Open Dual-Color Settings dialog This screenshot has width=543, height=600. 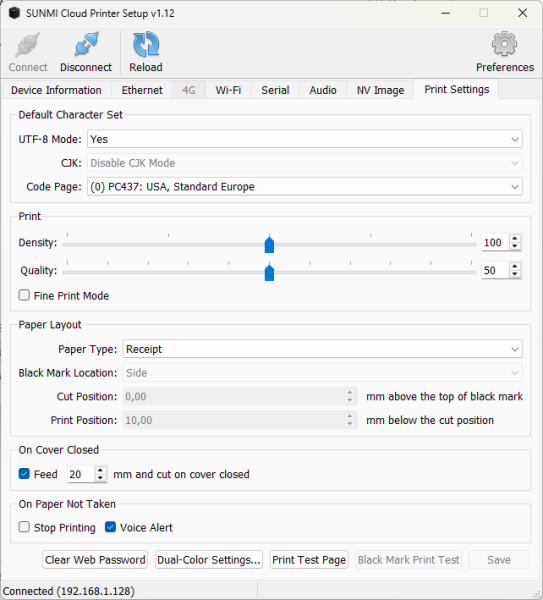(209, 560)
